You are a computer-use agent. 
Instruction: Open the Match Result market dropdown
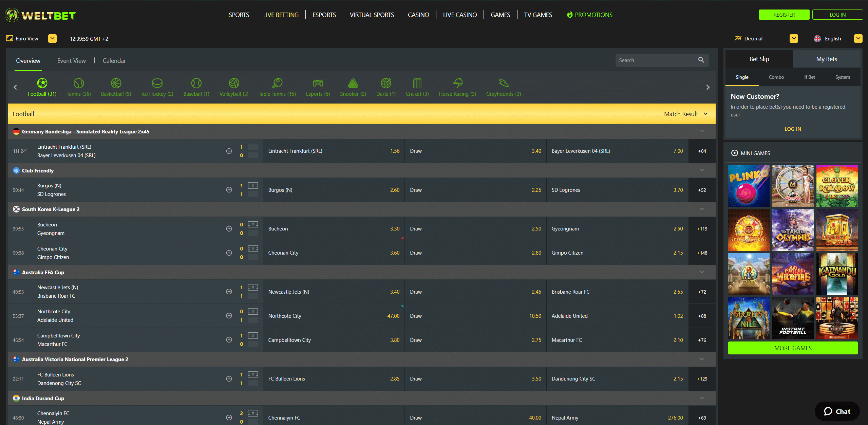(685, 114)
